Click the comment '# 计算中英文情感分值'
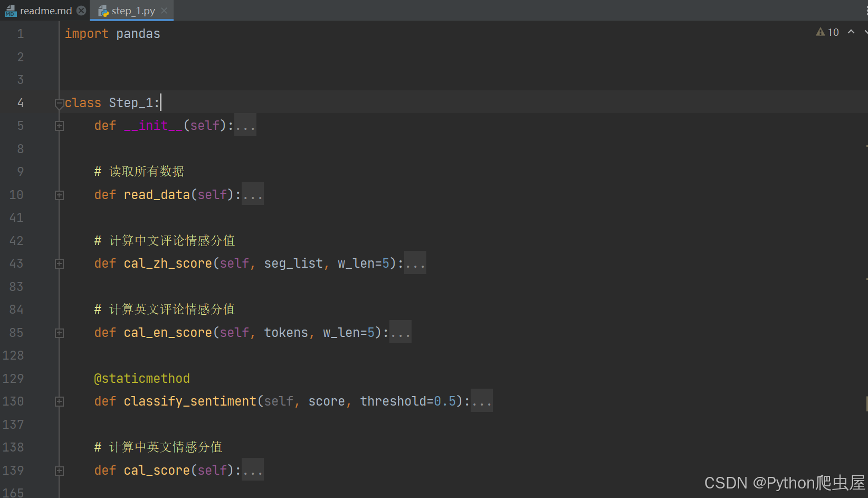The image size is (868, 498). [x=158, y=447]
